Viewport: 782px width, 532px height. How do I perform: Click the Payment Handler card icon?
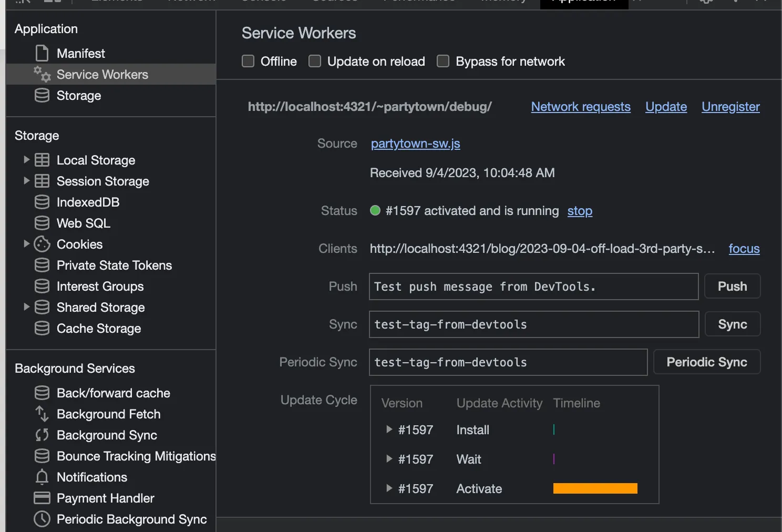click(x=42, y=498)
